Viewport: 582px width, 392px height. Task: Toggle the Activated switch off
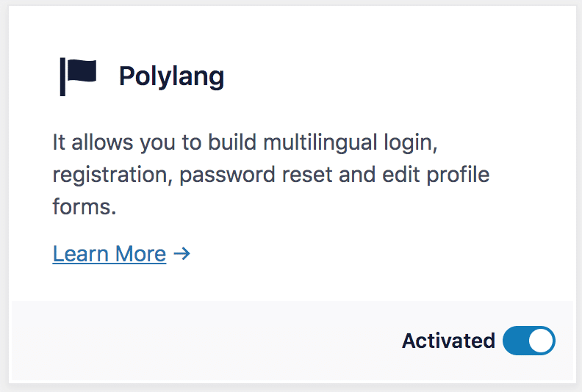coord(529,341)
